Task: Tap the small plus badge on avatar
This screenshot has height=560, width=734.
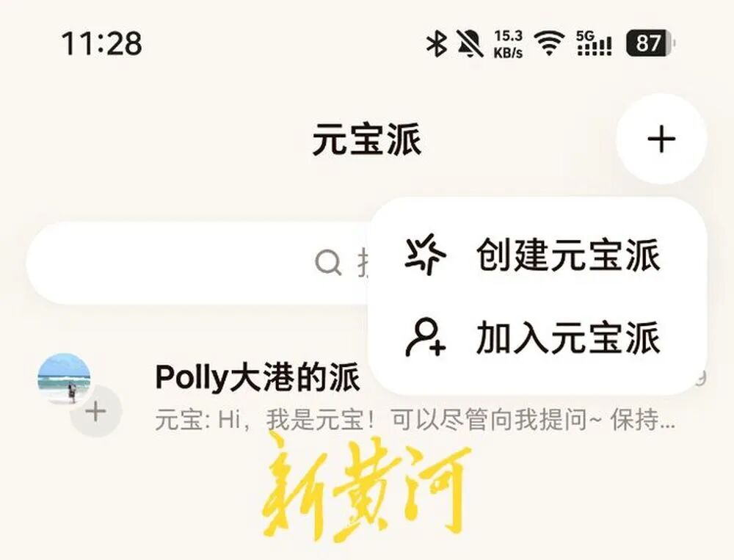Action: point(96,412)
